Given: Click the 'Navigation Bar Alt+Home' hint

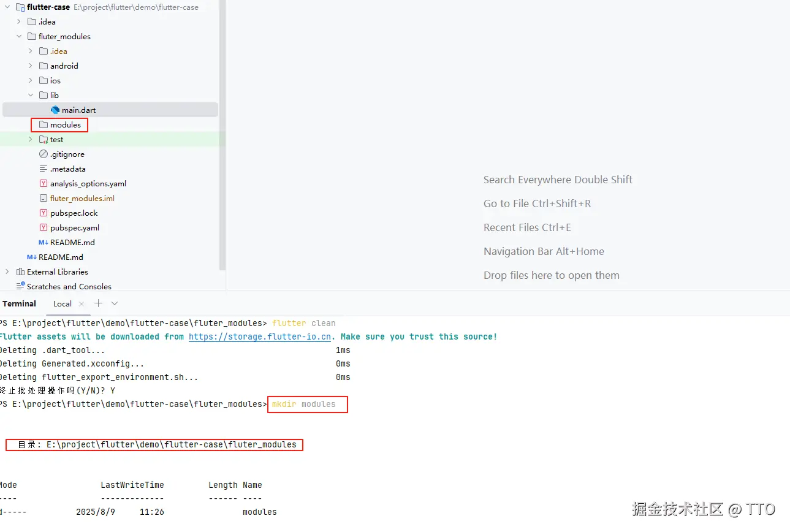Looking at the screenshot, I should 544,251.
